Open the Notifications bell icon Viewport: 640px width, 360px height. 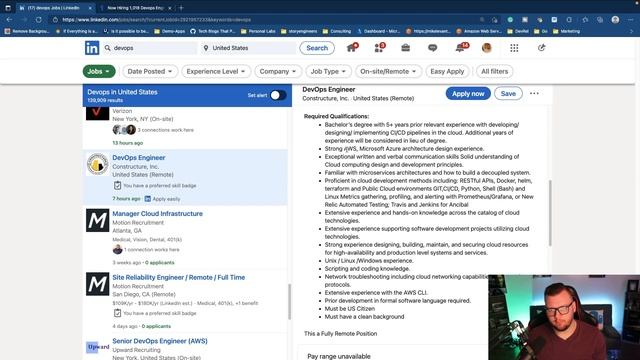point(460,48)
